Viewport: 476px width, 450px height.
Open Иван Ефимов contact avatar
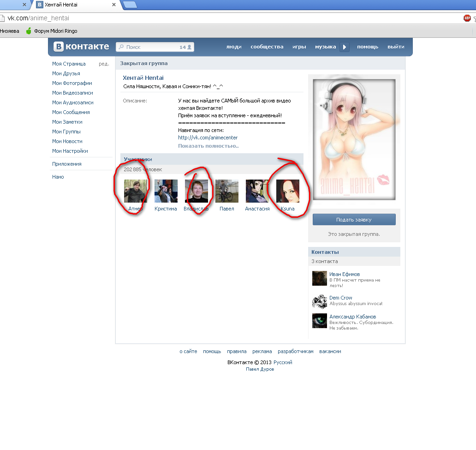pos(319,278)
